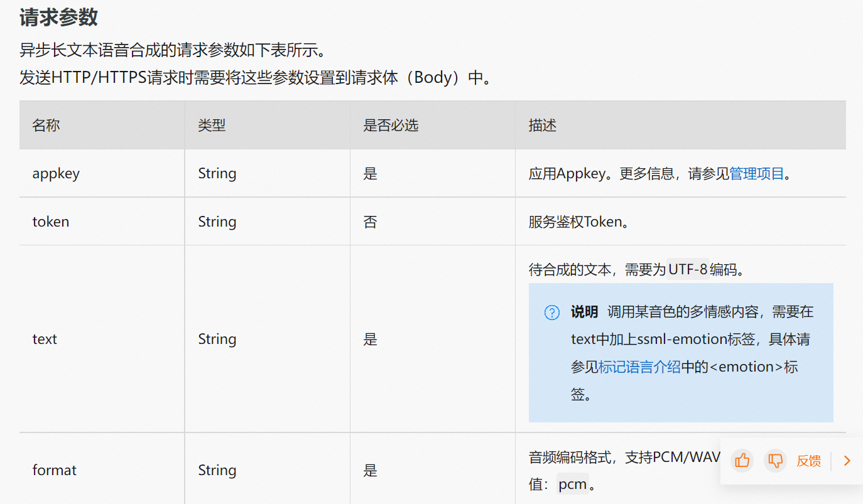Image resolution: width=863 pixels, height=504 pixels.
Task: Click the text parameter name cell
Action: tap(102, 339)
